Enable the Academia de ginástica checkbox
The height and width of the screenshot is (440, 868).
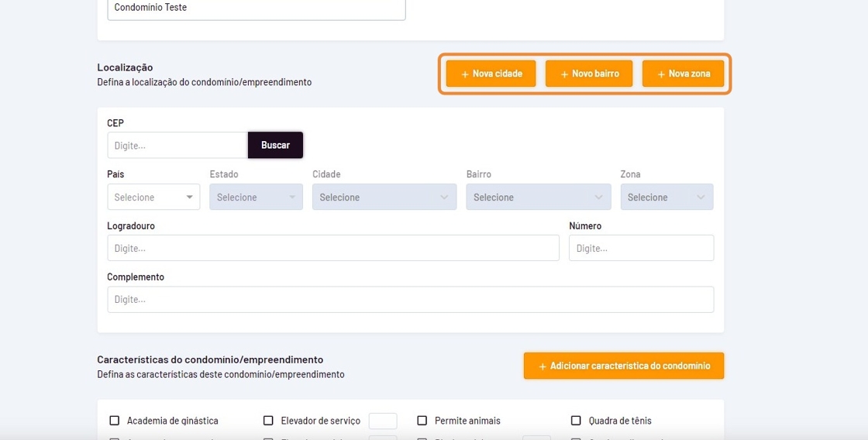(x=115, y=421)
